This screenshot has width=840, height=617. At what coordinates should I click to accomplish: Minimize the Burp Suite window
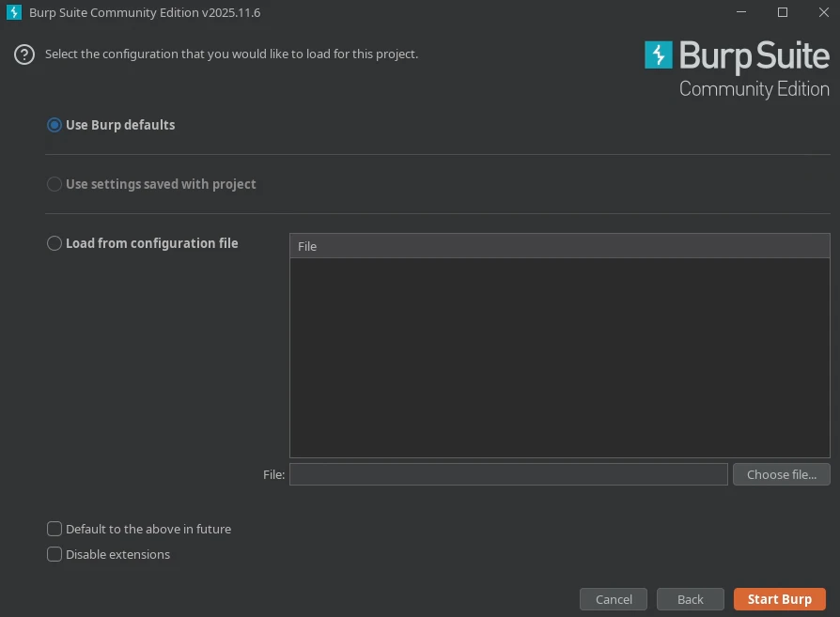(741, 12)
